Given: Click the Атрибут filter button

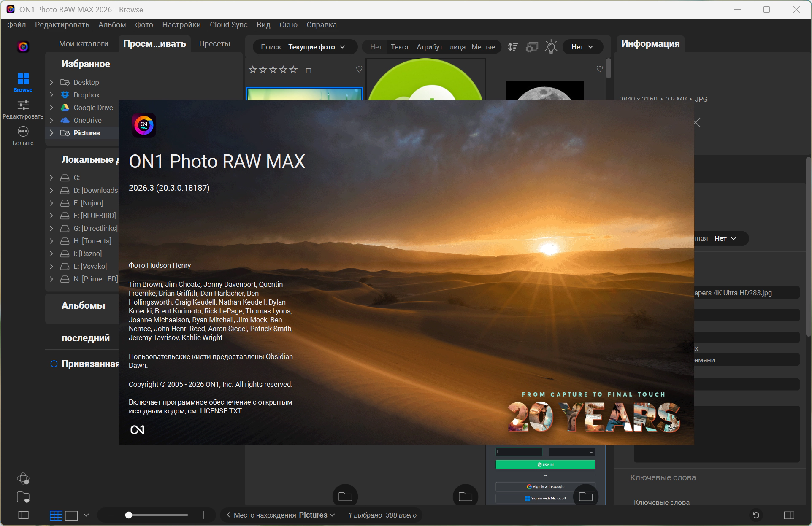Looking at the screenshot, I should point(429,47).
